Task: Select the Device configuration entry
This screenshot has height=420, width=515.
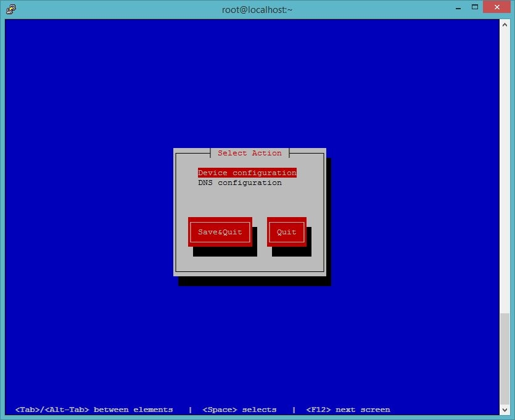Action: click(247, 173)
